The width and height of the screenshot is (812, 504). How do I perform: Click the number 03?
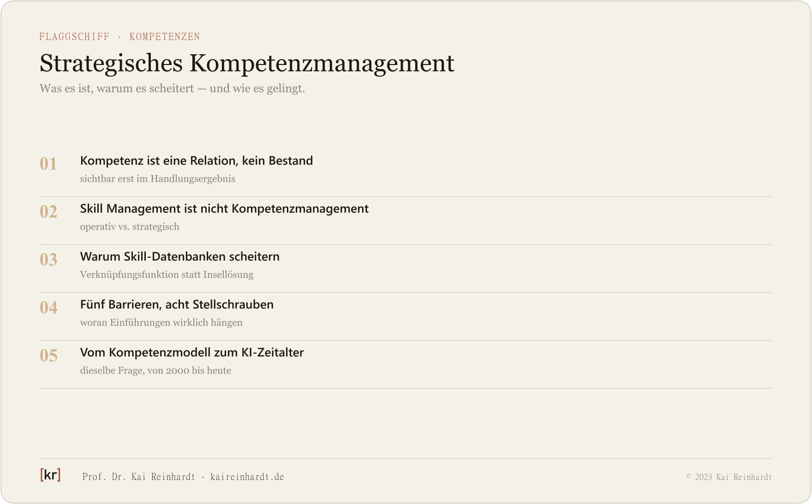[x=48, y=260]
